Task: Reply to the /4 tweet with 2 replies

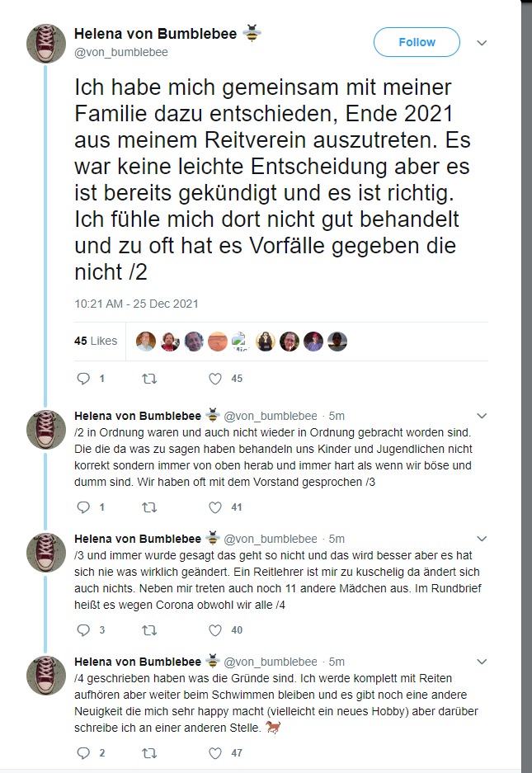Action: coord(82,752)
